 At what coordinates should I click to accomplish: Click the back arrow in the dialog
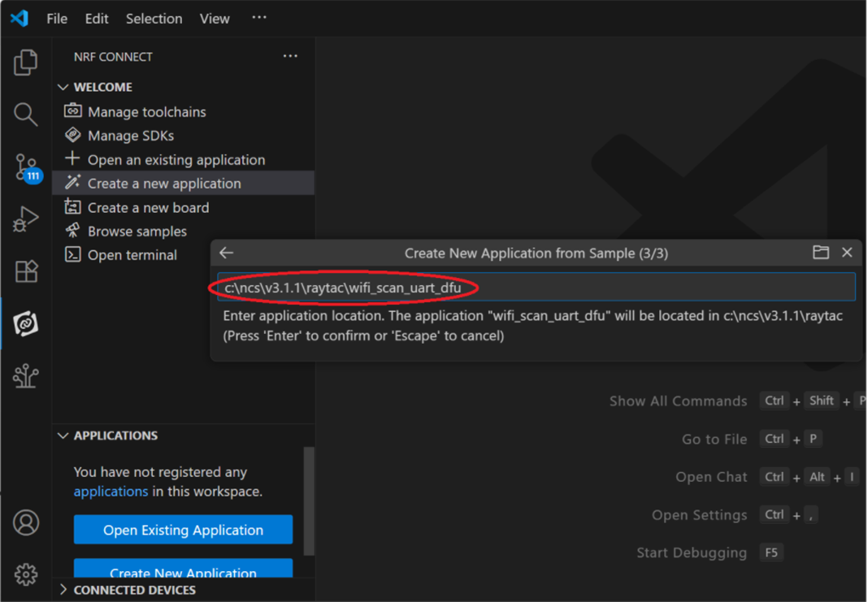click(227, 253)
